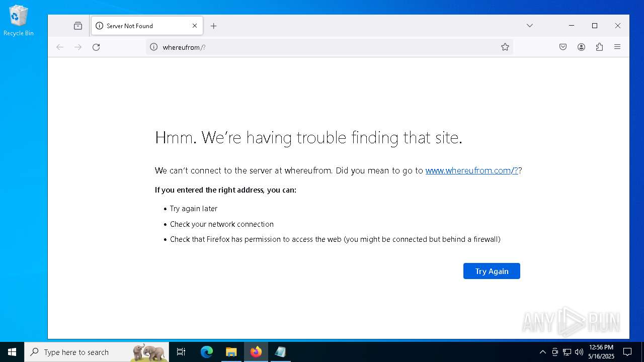Maximize the Firefox window

595,26
